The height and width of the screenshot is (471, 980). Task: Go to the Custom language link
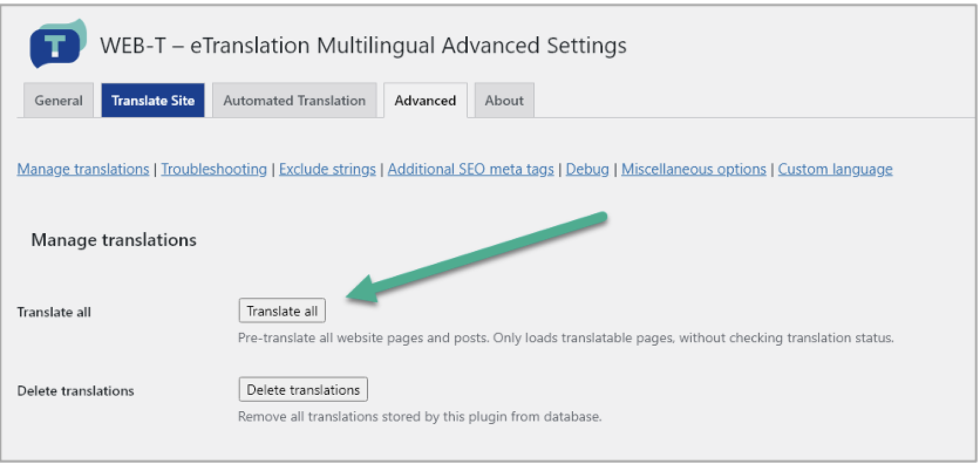pos(835,169)
